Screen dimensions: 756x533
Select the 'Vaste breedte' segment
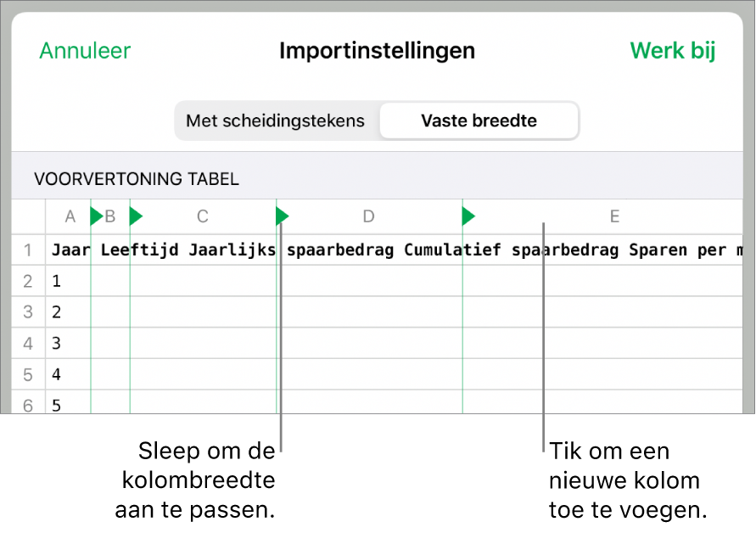479,121
